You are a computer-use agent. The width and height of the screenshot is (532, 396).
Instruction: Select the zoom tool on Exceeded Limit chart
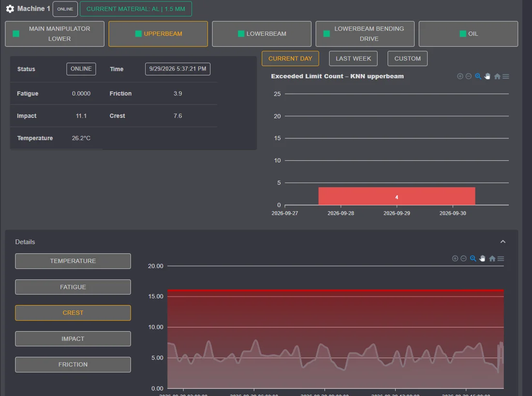[x=478, y=76]
